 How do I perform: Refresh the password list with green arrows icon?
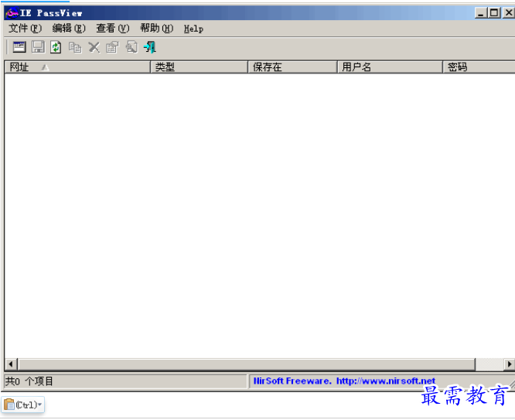[x=56, y=47]
